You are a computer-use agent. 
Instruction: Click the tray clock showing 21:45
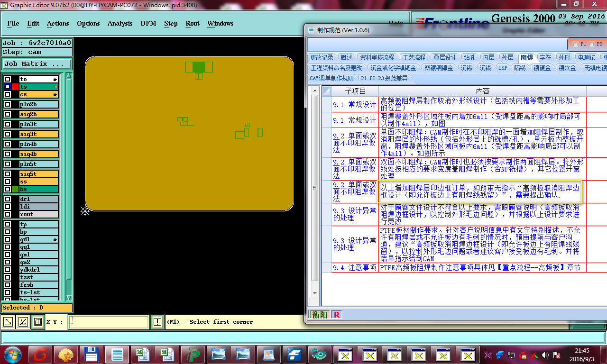click(581, 355)
